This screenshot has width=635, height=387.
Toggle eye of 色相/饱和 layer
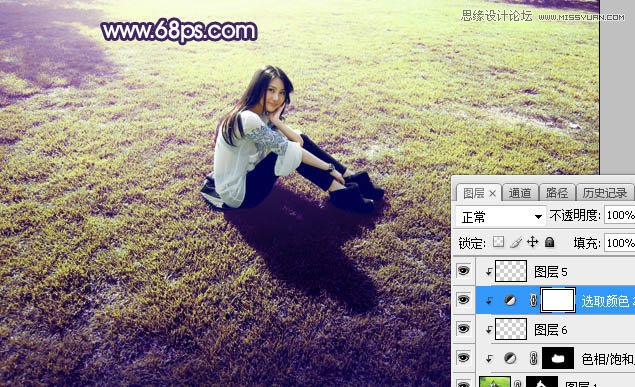point(464,358)
